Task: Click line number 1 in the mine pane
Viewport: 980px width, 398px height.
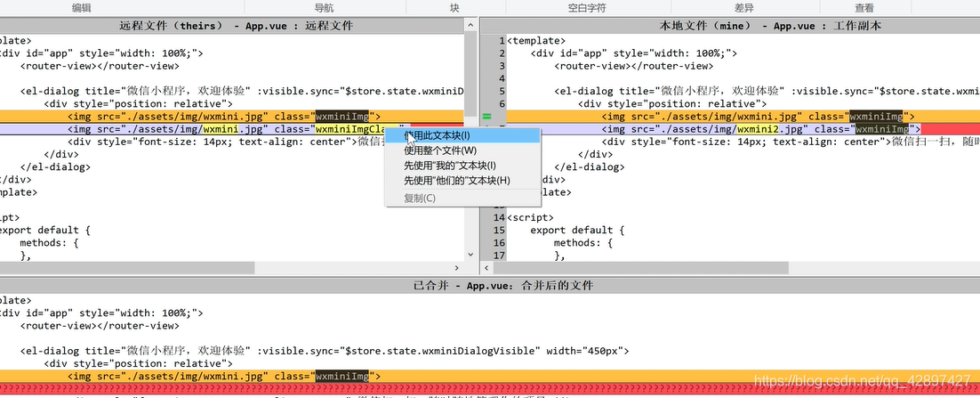Action: [502, 41]
